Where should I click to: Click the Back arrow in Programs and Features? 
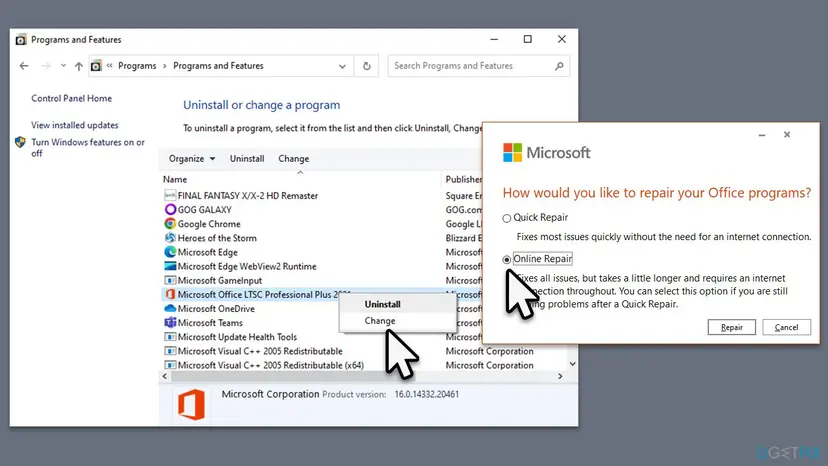[x=24, y=66]
